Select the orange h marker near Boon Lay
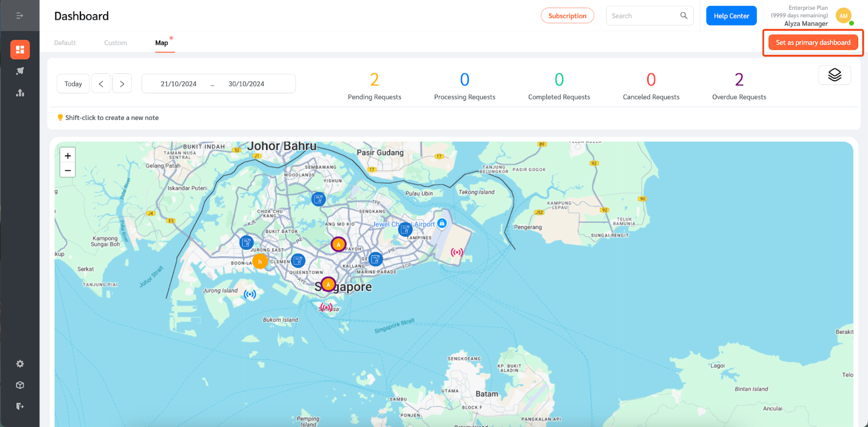This screenshot has width=868, height=427. point(260,262)
